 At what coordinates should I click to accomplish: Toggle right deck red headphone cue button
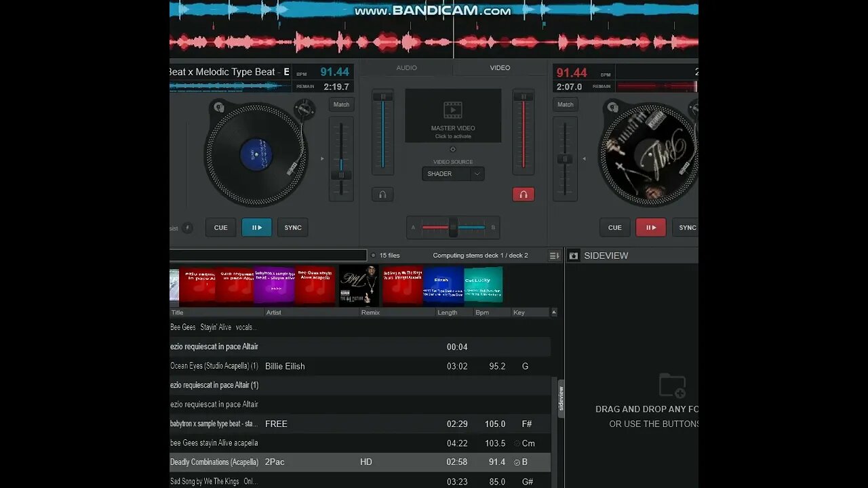(x=524, y=195)
